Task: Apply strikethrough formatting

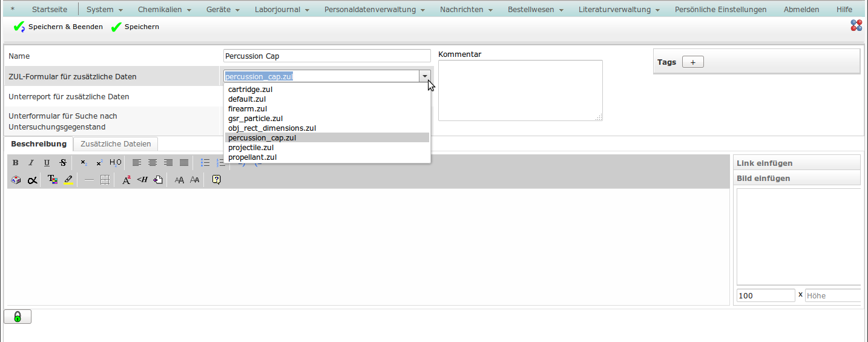Action: 63,163
